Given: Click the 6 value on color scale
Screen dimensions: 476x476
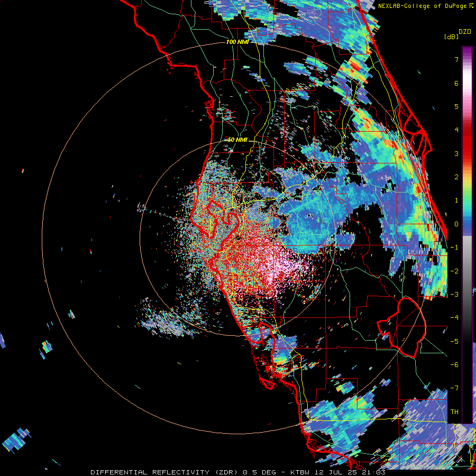Looking at the screenshot, I should 456,83.
